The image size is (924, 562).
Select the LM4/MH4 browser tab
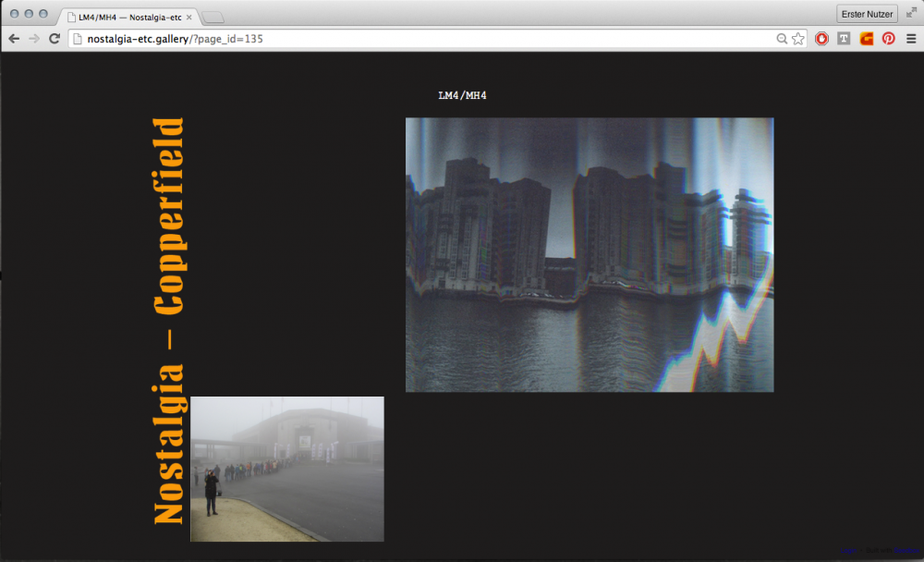(x=128, y=18)
